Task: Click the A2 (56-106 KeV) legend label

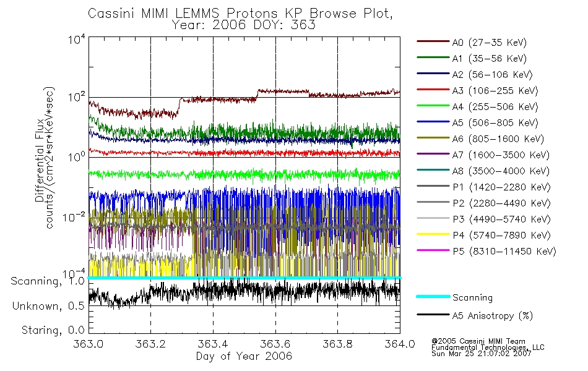Action: pos(492,75)
